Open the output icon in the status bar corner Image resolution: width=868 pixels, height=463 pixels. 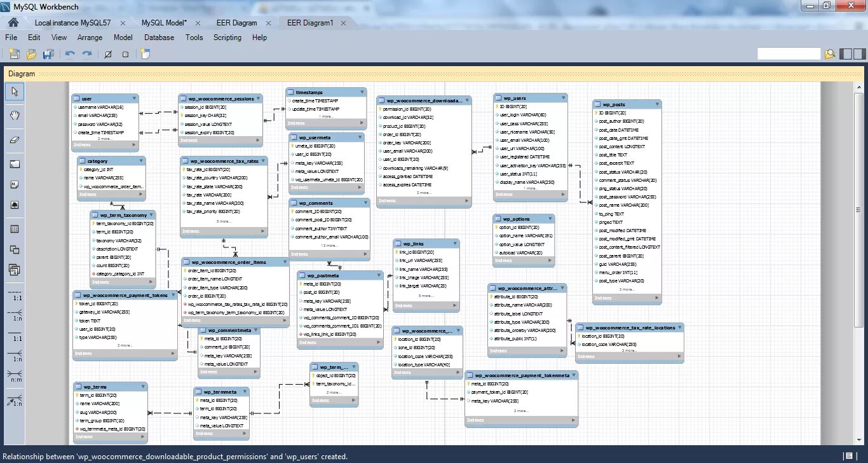(x=848, y=455)
